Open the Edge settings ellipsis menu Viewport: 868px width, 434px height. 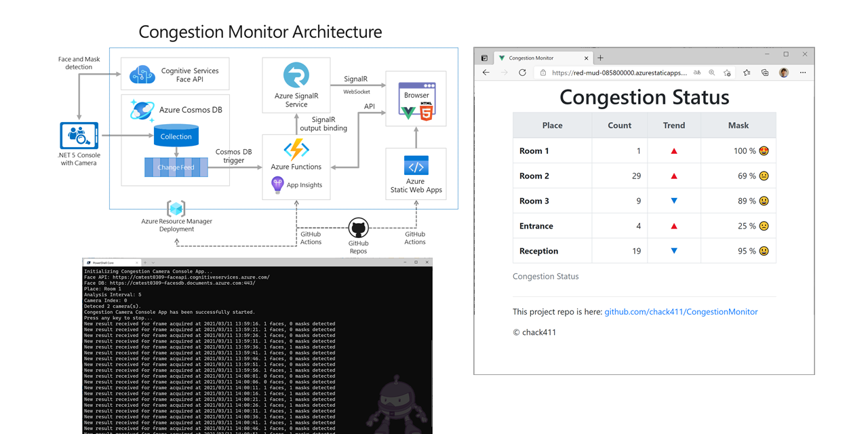point(803,72)
